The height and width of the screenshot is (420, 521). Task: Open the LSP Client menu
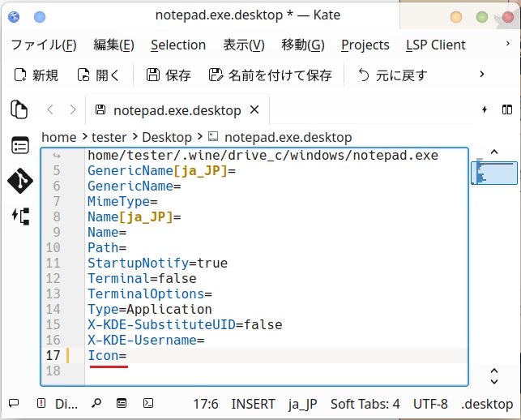(435, 45)
